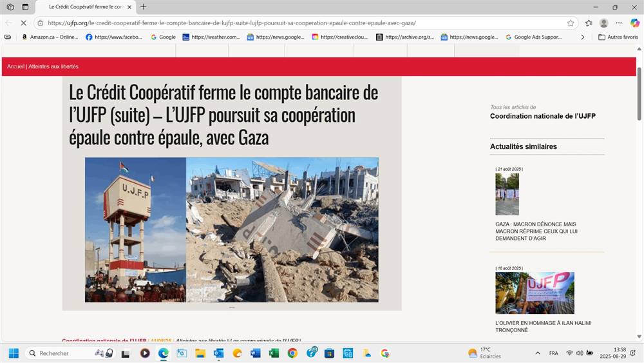This screenshot has width=644, height=363.
Task: Open File Explorer from taskbar
Action: pos(200,353)
